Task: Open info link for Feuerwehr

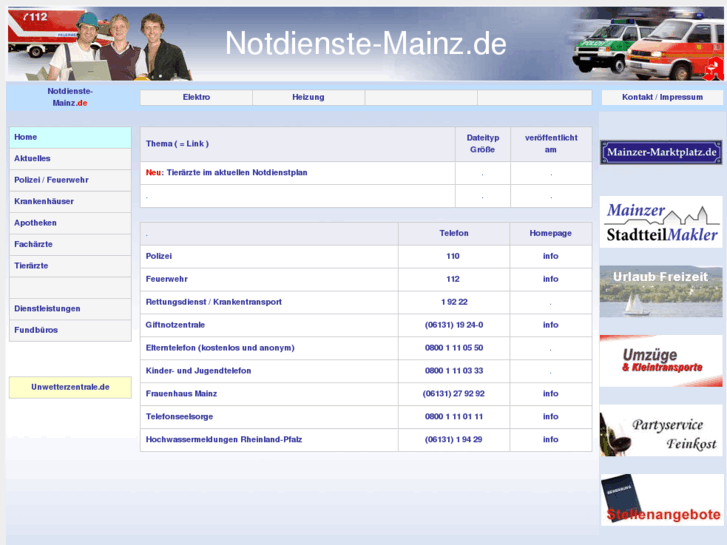Action: (550, 279)
